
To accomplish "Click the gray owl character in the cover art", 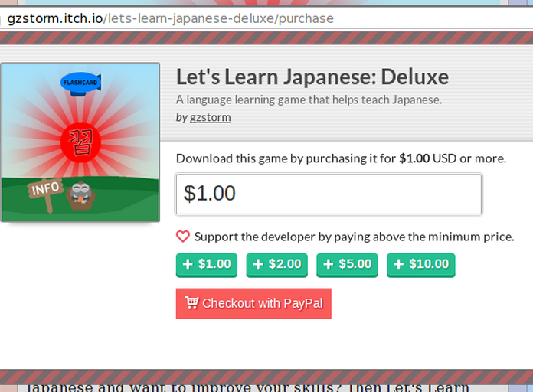I will 80,195.
